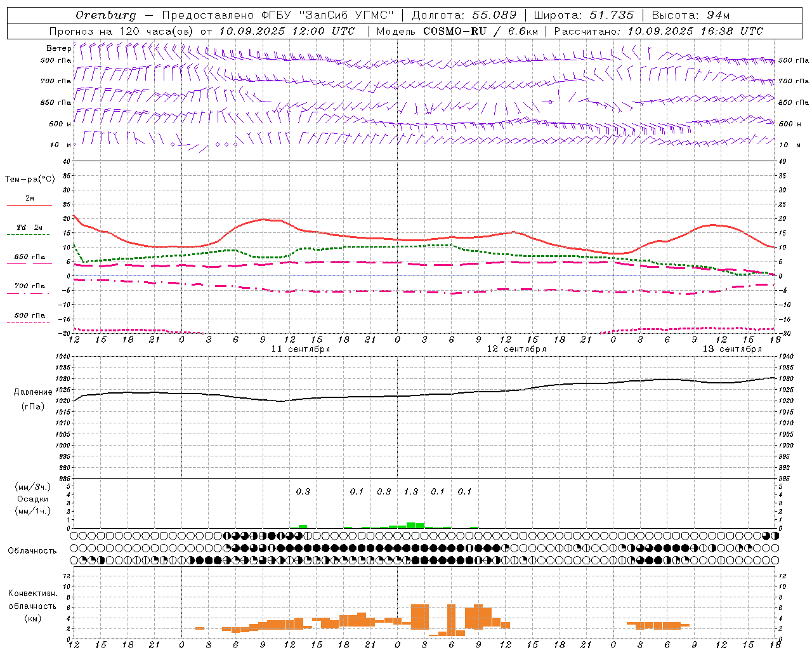The width and height of the screenshot is (812, 650).
Task: Click the 11 сентября date label
Action: point(301,349)
